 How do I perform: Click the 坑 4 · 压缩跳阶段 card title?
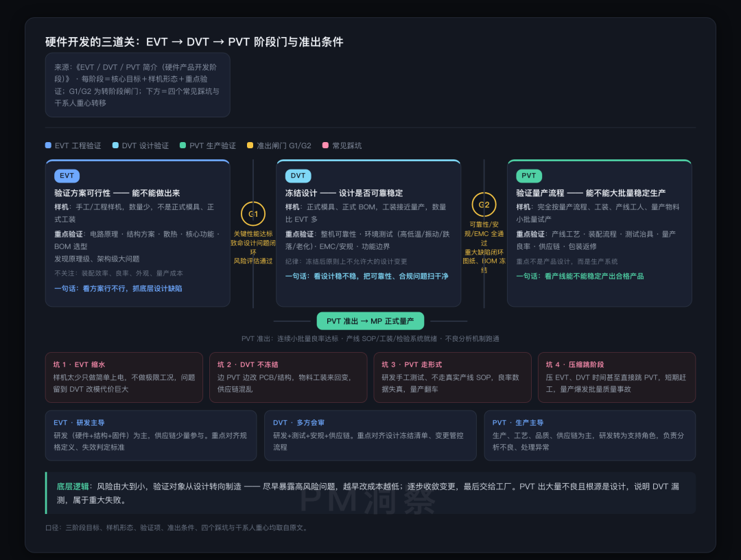[575, 364]
